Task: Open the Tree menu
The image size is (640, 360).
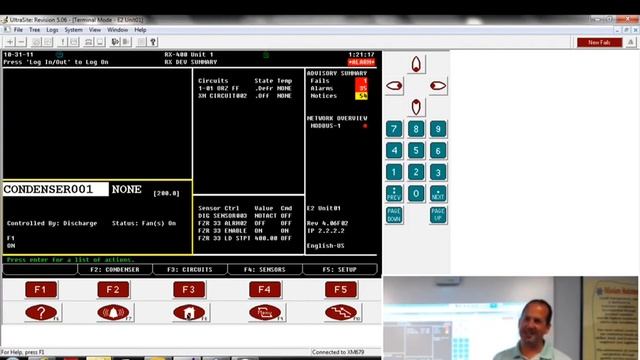Action: (x=34, y=30)
